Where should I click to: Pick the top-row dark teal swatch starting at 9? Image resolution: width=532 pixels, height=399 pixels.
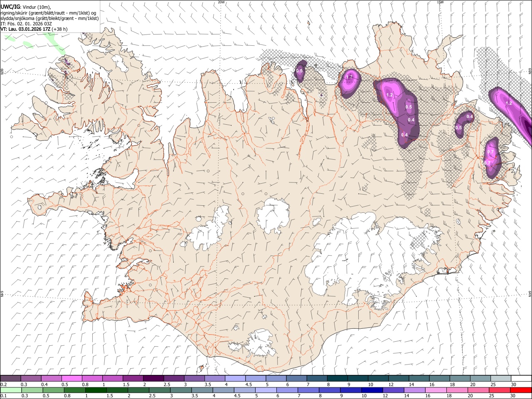(357, 378)
